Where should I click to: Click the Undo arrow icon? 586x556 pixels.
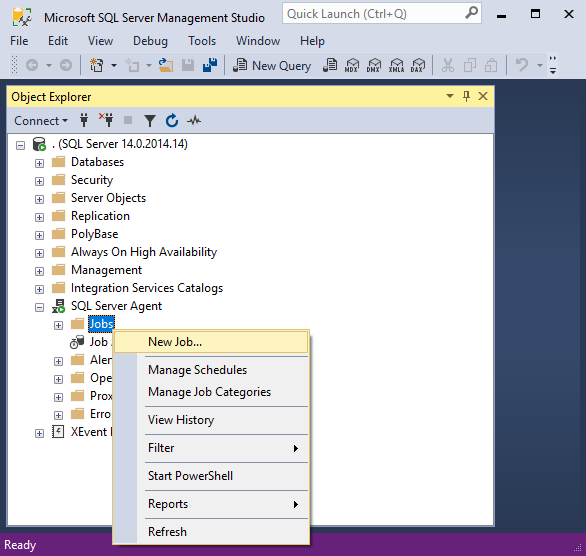[522, 65]
